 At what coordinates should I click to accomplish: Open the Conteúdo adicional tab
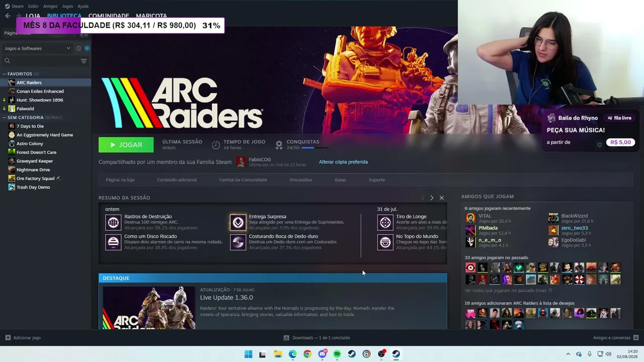coord(177,180)
